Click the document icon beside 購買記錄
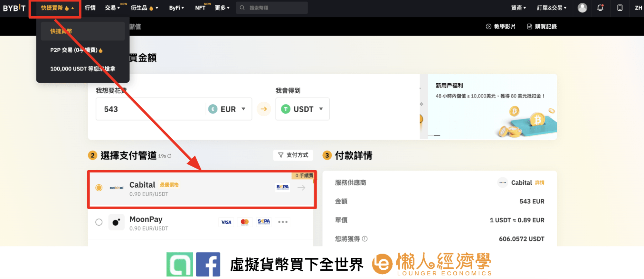This screenshot has width=644, height=279. click(530, 27)
